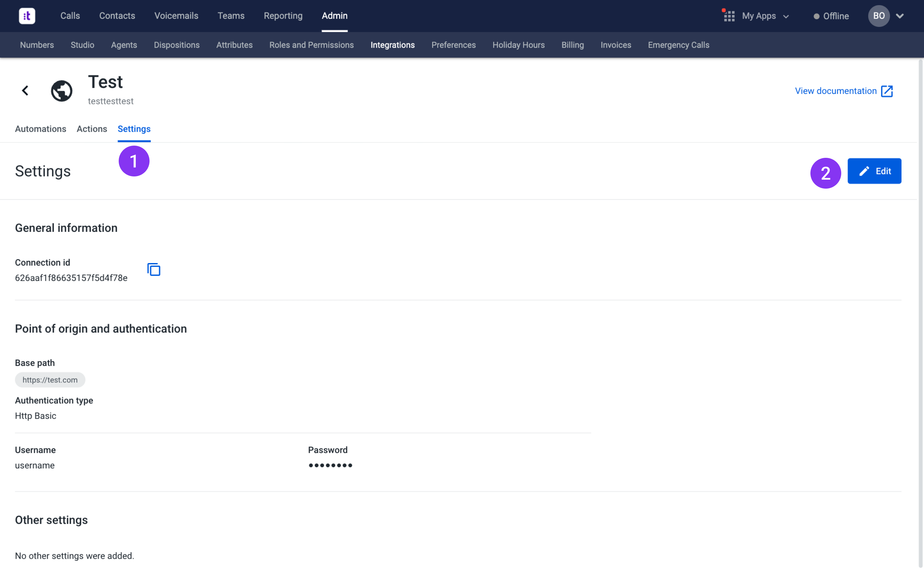Screen dimensions: 924x571
Task: Click the external link icon beside View documentation
Action: [x=886, y=91]
